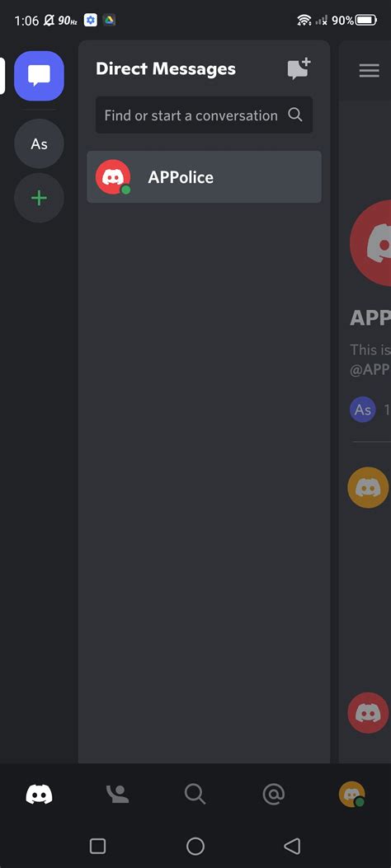Tap the green plus Add Server button

pyautogui.click(x=39, y=198)
